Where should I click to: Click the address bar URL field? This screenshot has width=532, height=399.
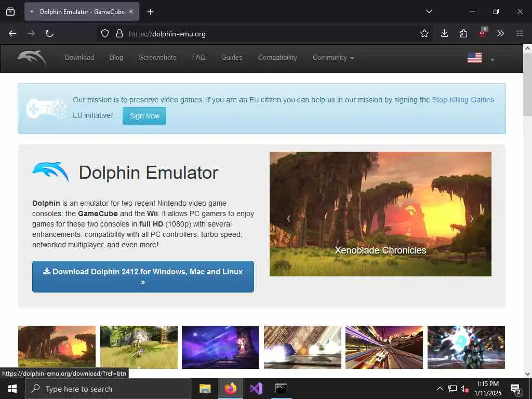[x=264, y=34]
